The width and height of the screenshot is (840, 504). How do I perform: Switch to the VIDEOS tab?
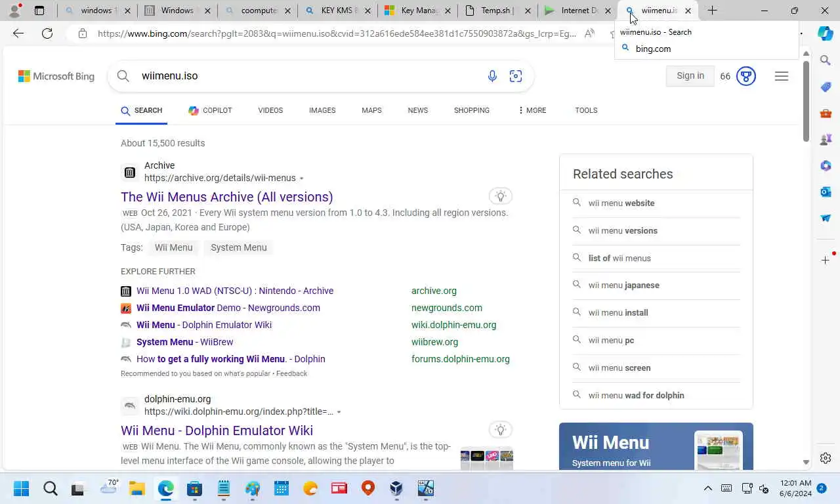[x=270, y=110]
